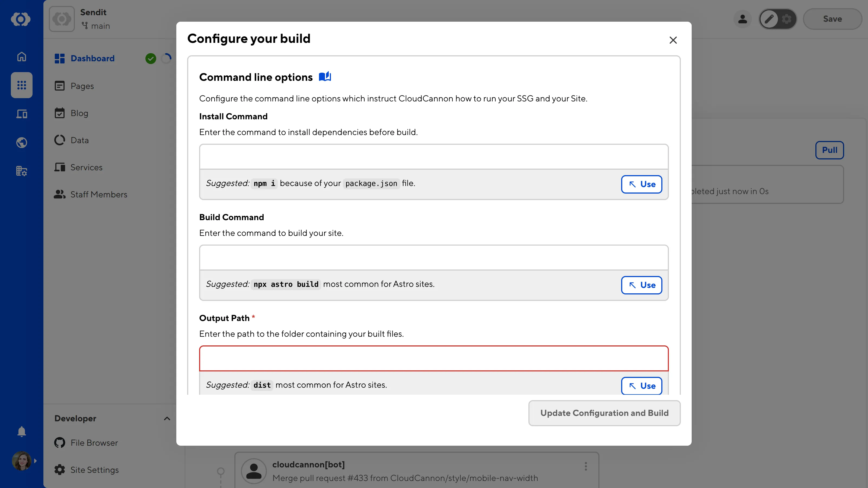Switch to settings mode using the gear toggle
This screenshot has height=488, width=868.
(787, 19)
